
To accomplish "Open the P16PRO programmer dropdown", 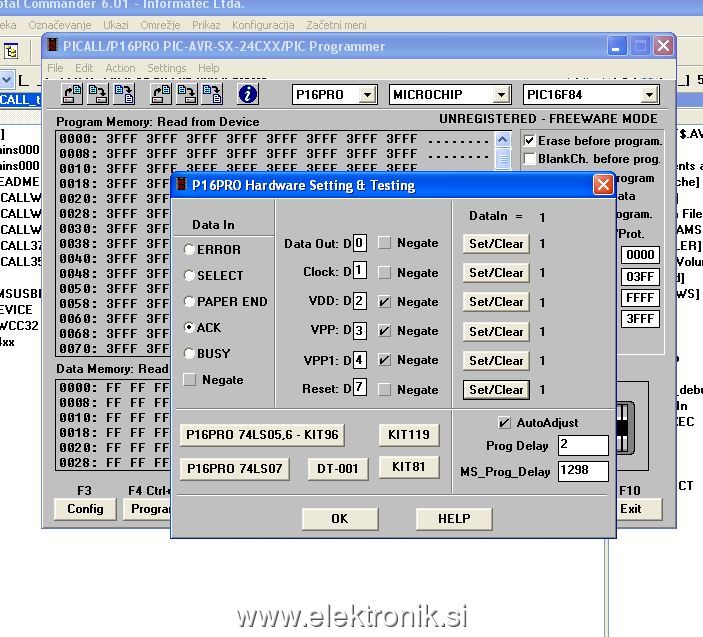I will 367,95.
